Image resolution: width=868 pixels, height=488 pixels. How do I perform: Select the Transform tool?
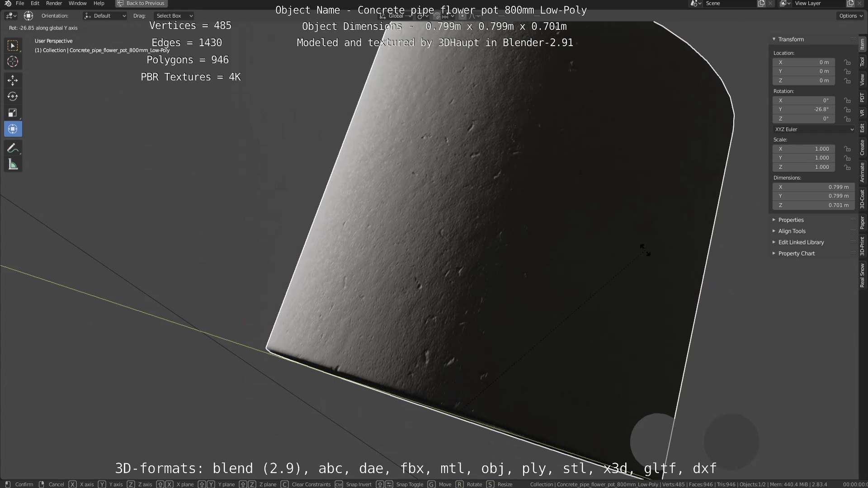[13, 129]
